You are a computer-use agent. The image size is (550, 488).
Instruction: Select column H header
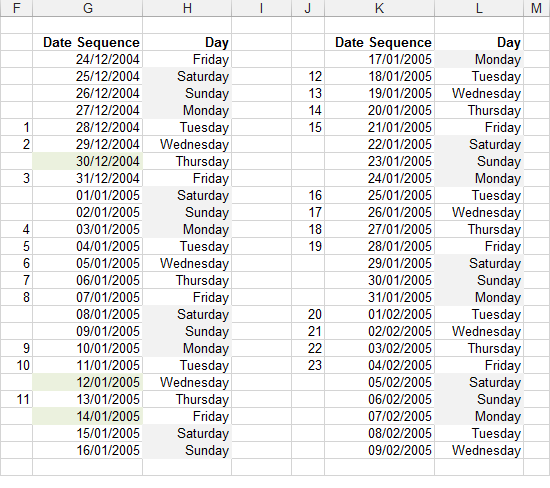(x=187, y=8)
